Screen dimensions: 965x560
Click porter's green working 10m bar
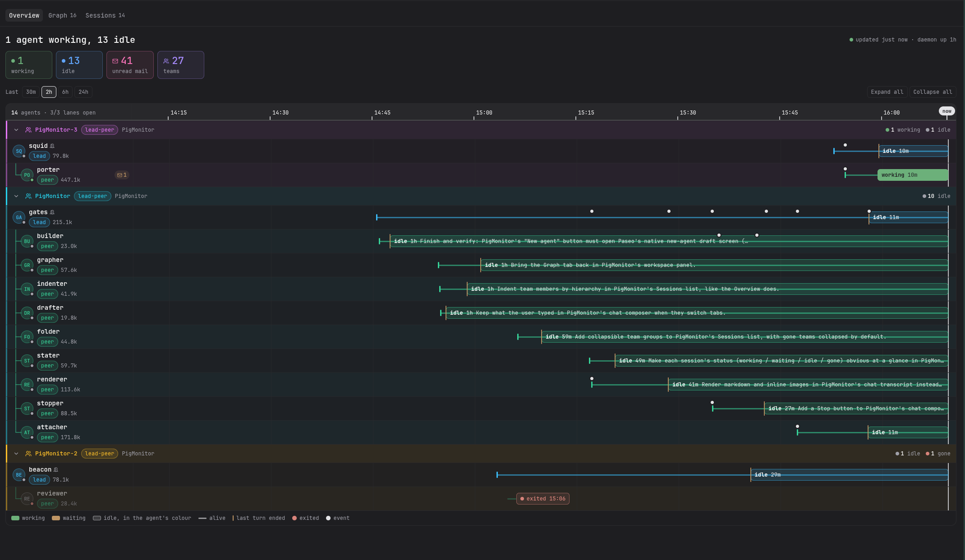[913, 175]
